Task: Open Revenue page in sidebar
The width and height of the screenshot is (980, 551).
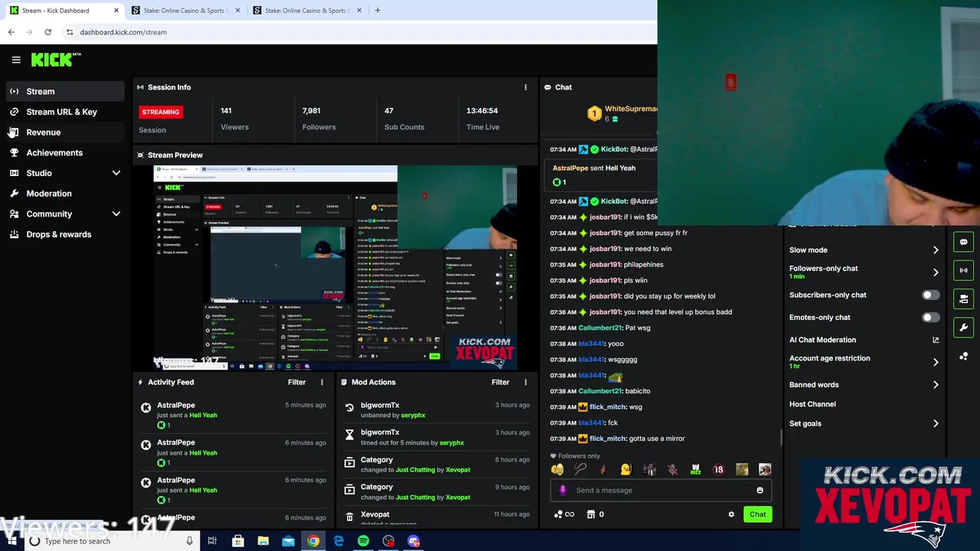Action: [65, 132]
